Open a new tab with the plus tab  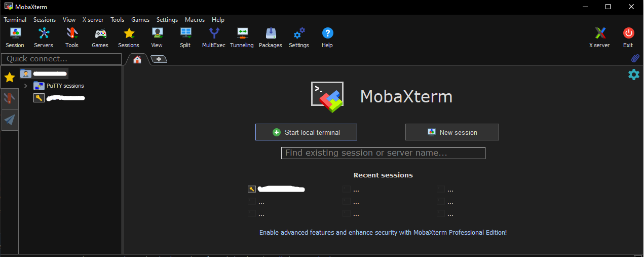point(159,59)
